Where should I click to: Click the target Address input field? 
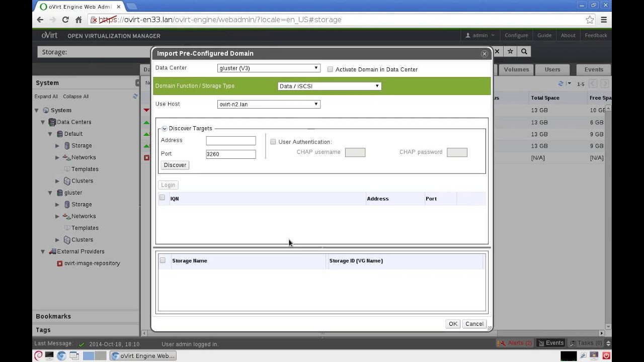(231, 141)
